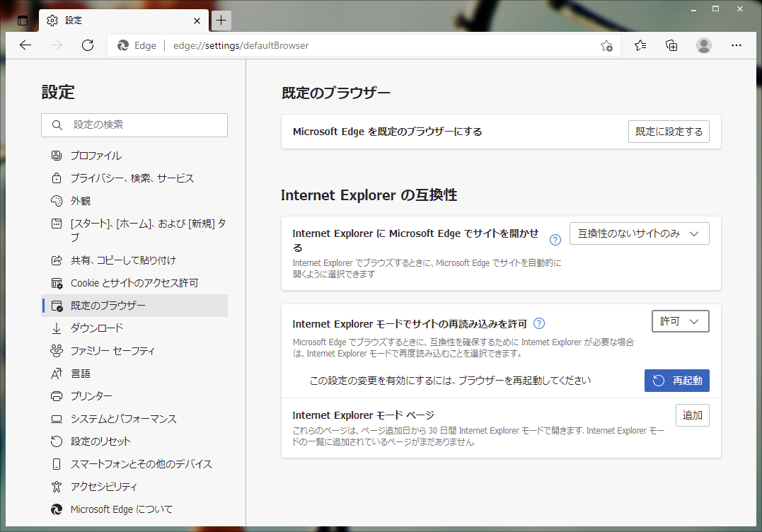Click the プロファイル sidebar icon
Screen dimensions: 762x532
coord(57,156)
